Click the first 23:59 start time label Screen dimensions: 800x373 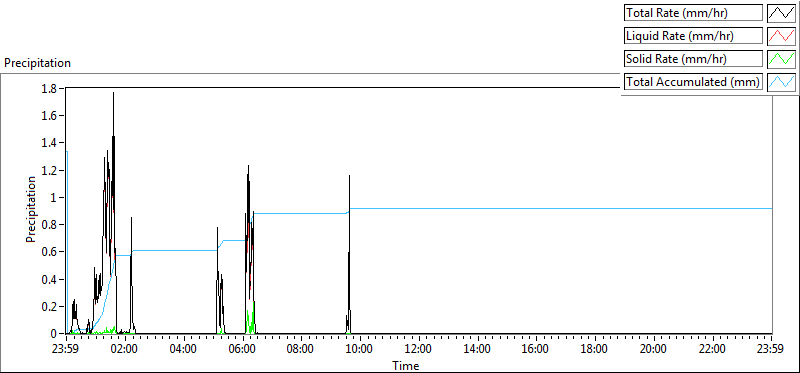[66, 350]
